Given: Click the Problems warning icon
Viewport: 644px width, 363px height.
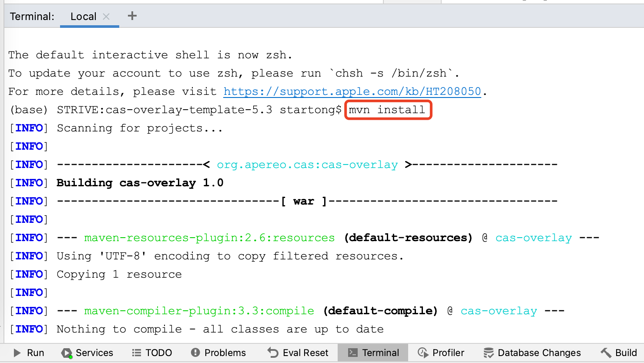Looking at the screenshot, I should coord(195,353).
